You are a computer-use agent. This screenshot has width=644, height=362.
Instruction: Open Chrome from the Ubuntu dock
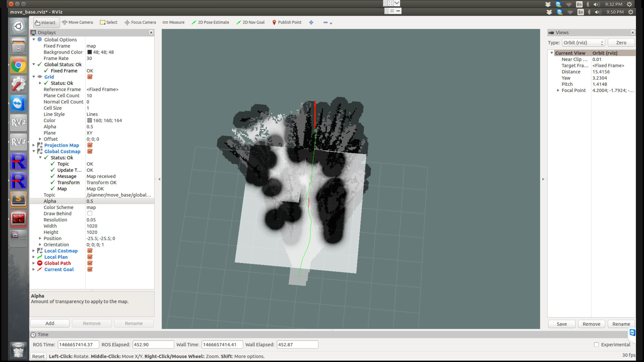18,65
